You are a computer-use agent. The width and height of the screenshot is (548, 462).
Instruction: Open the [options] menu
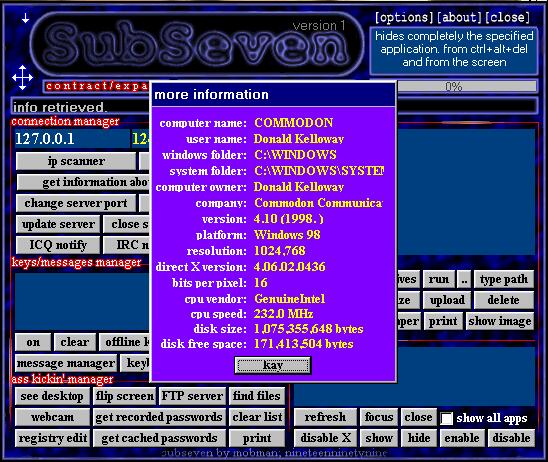pyautogui.click(x=404, y=17)
